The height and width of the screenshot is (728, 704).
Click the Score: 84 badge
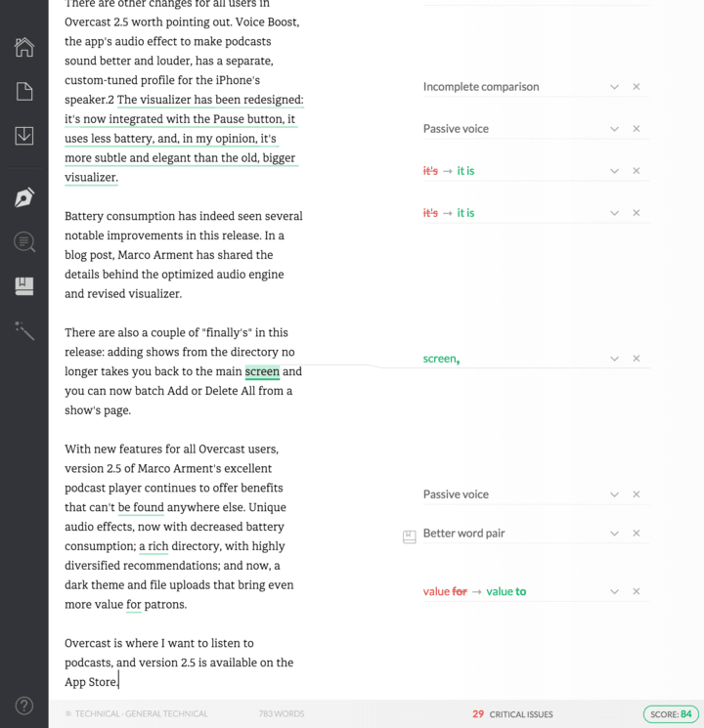point(671,714)
